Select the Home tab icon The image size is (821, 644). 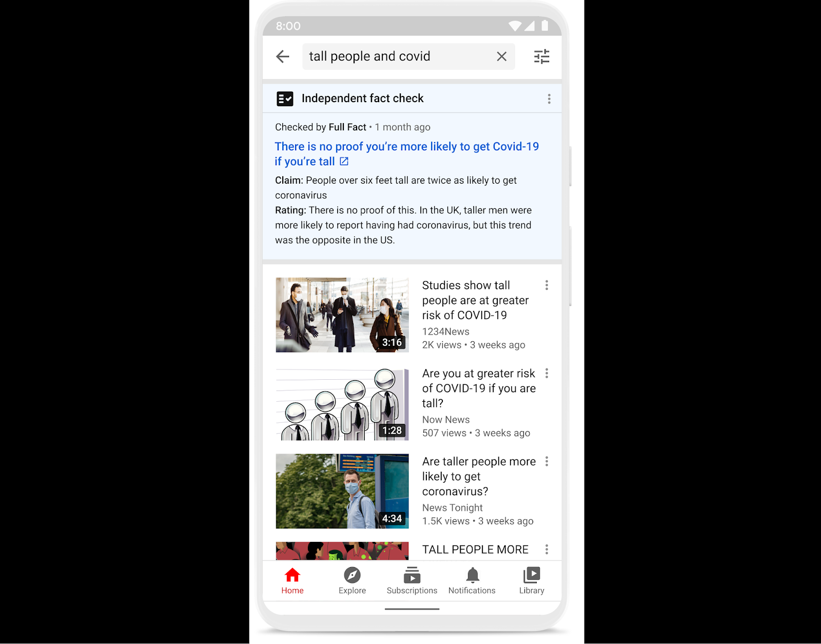point(292,575)
